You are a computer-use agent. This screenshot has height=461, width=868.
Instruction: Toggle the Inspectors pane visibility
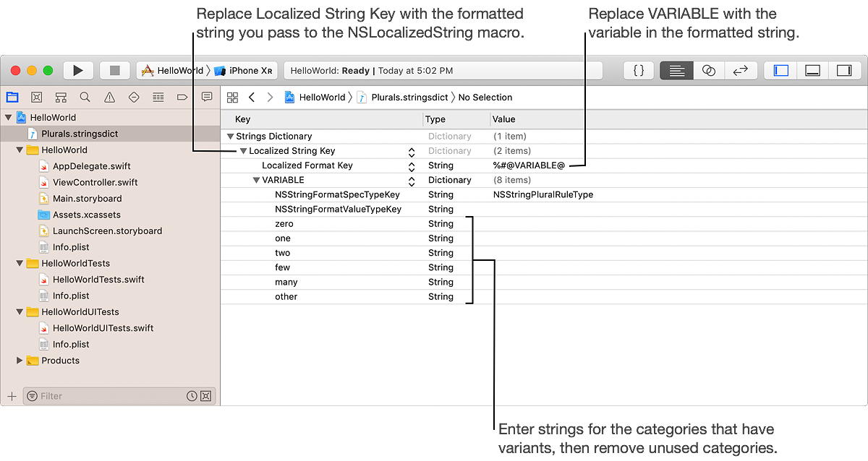click(x=844, y=70)
